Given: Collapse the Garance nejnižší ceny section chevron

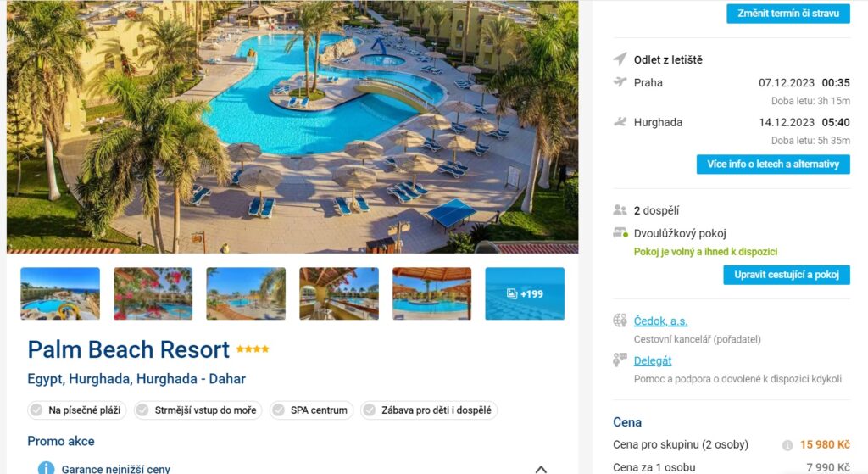Looking at the screenshot, I should point(541,469).
